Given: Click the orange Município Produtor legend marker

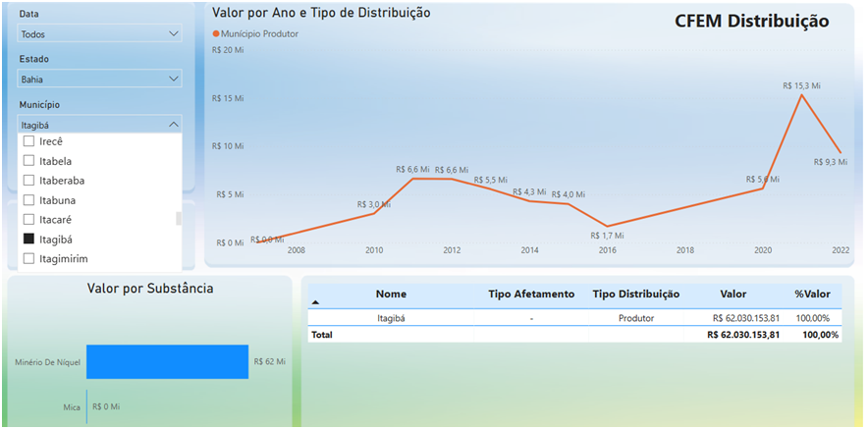Looking at the screenshot, I should pyautogui.click(x=216, y=33).
